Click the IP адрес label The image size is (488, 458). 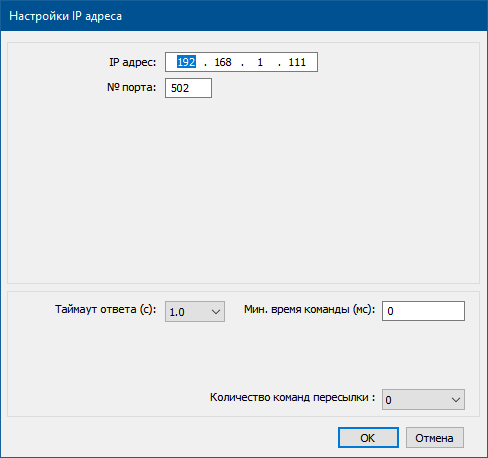[133, 62]
